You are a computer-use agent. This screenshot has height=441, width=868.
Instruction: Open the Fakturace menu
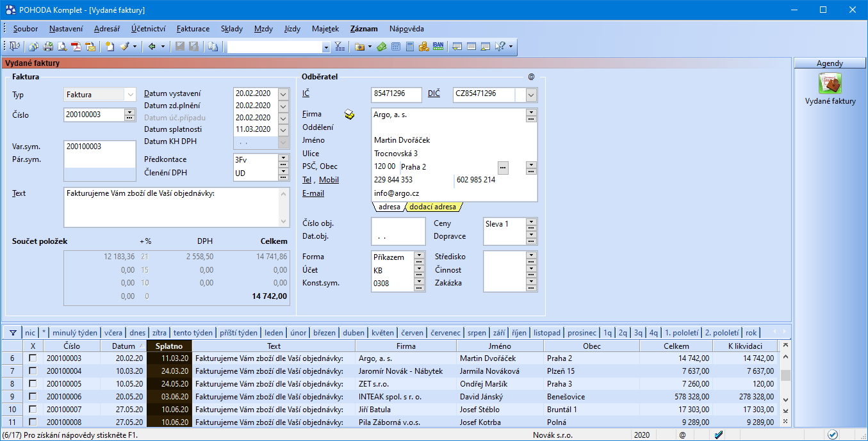point(193,29)
